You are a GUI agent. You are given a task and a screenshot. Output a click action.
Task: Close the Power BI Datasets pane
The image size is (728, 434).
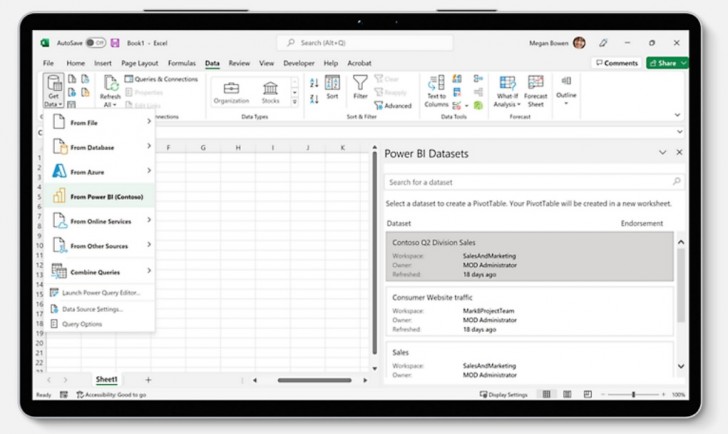679,152
